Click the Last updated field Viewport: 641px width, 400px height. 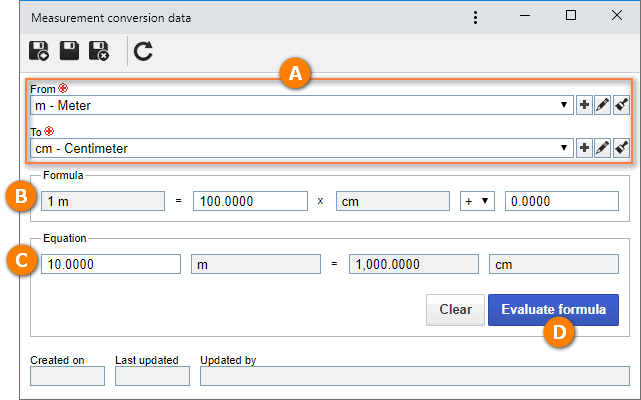[152, 376]
